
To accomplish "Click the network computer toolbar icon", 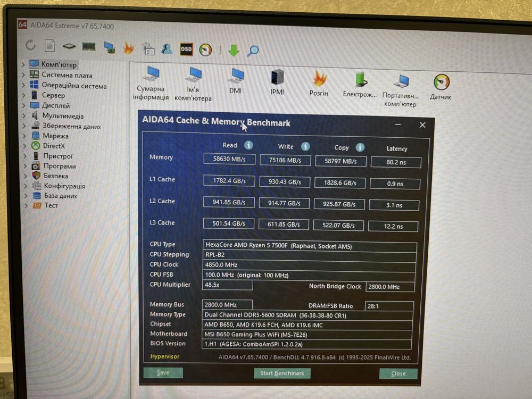I will click(x=109, y=47).
